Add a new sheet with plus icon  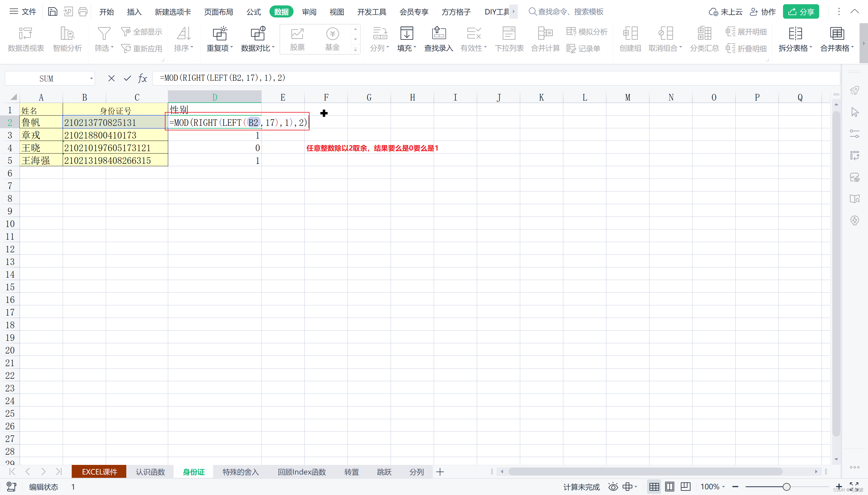point(440,472)
